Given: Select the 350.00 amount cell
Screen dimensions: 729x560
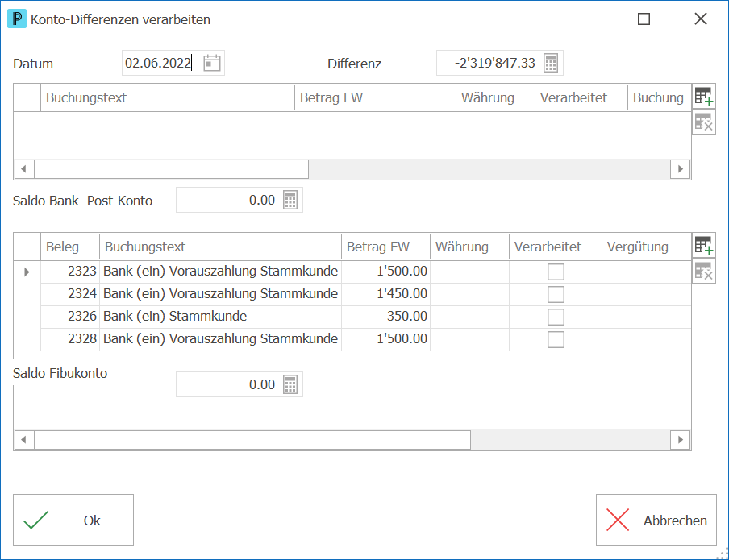Looking at the screenshot, I should tap(386, 317).
